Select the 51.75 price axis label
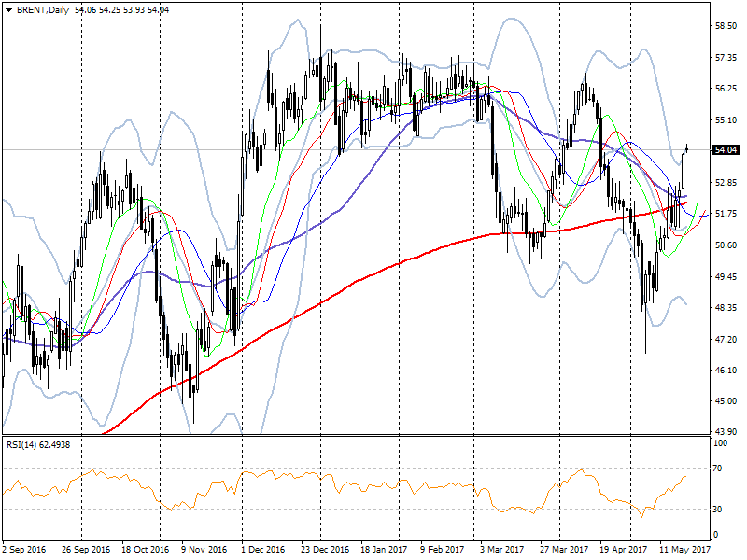The width and height of the screenshot is (747, 560). (726, 214)
